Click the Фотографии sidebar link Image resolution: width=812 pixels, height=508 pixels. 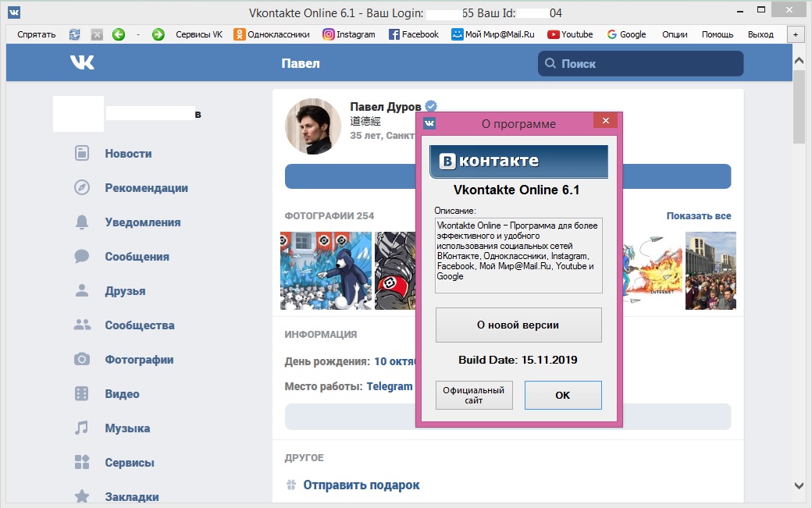139,360
